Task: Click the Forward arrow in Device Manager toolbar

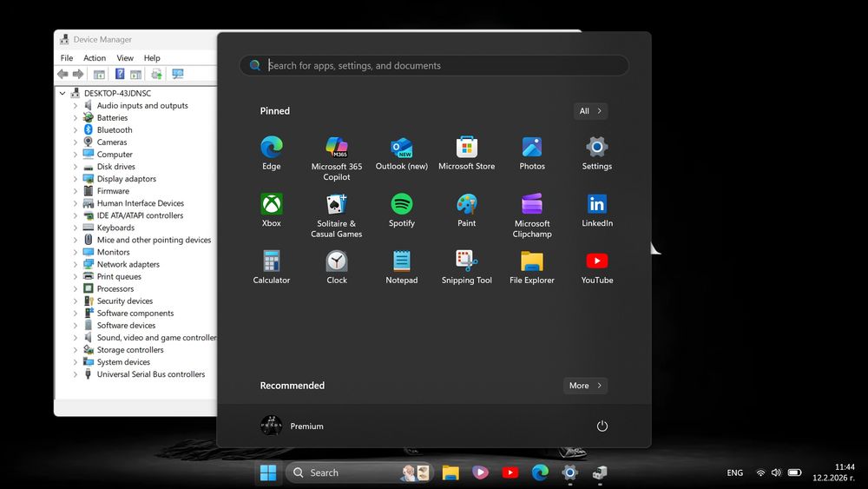Action: pos(78,74)
